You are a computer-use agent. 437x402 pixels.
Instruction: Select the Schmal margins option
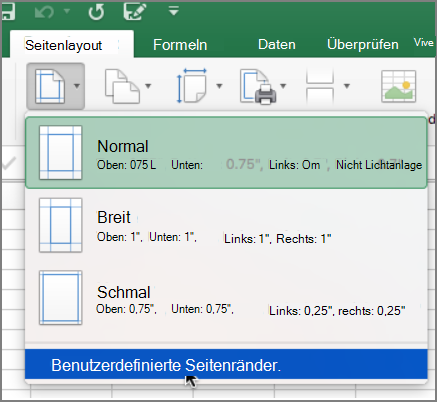pyautogui.click(x=226, y=298)
